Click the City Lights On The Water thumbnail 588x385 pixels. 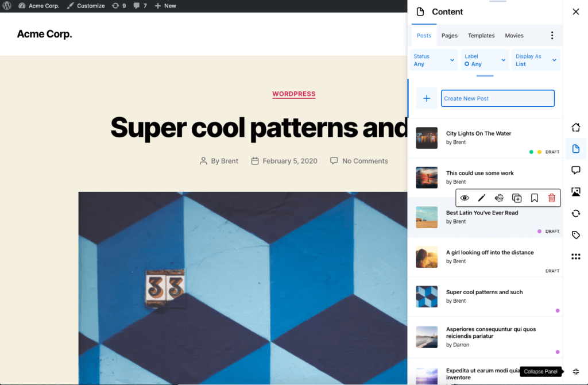[427, 138]
